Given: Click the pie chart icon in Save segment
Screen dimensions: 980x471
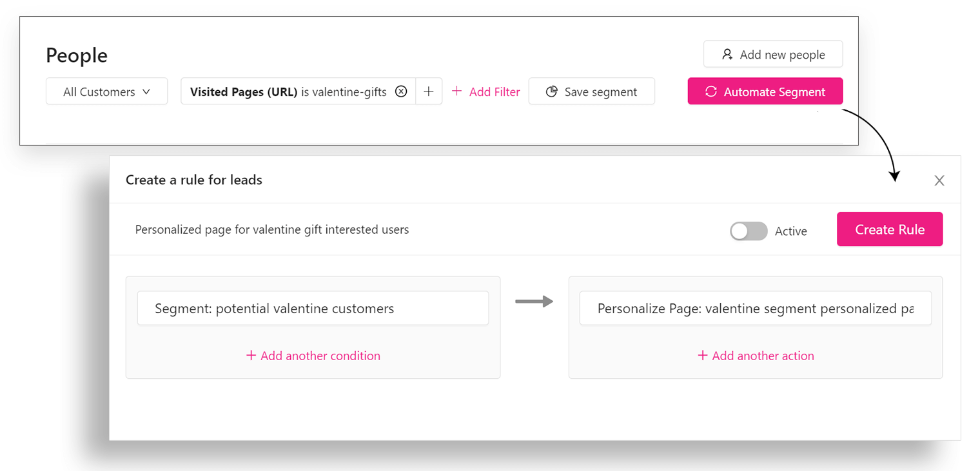Looking at the screenshot, I should [x=551, y=91].
